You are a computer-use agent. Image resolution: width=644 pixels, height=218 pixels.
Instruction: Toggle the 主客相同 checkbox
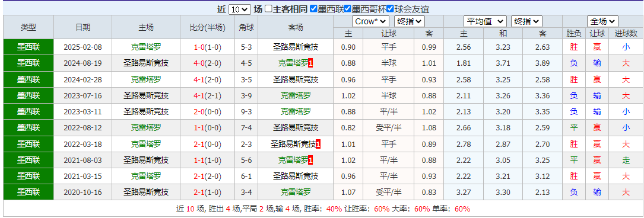pos(269,9)
